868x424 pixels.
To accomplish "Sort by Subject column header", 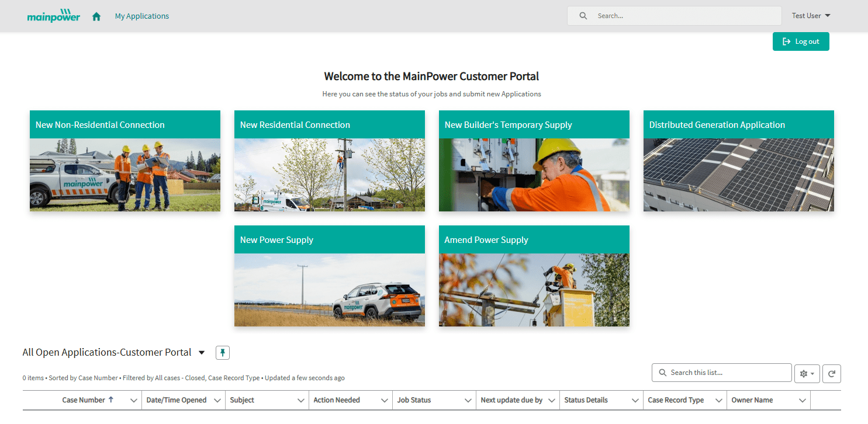I will (242, 400).
